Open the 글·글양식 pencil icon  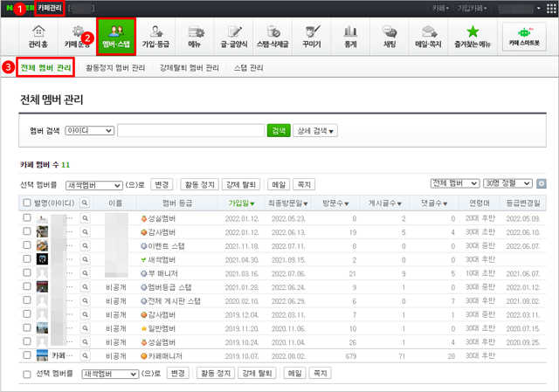tap(234, 31)
